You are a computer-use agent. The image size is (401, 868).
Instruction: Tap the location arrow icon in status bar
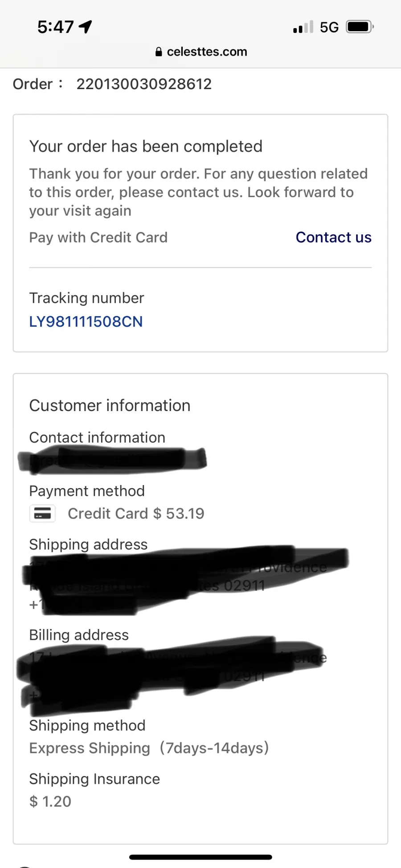(x=86, y=27)
